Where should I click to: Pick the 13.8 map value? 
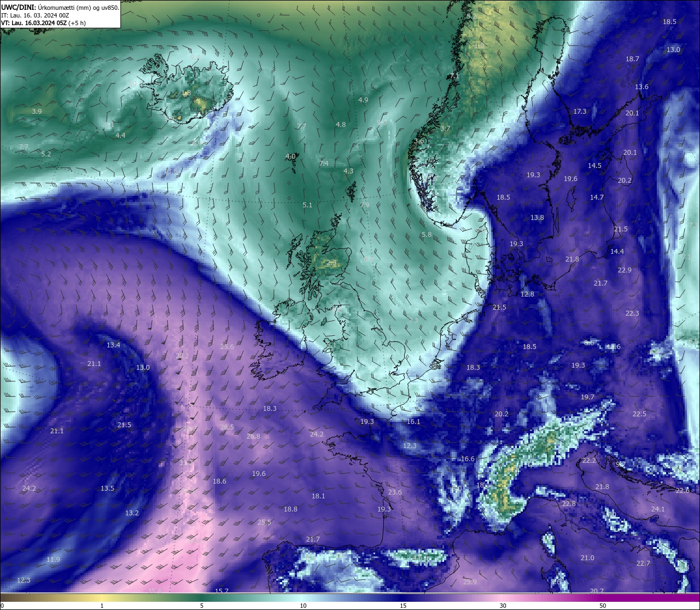[537, 218]
